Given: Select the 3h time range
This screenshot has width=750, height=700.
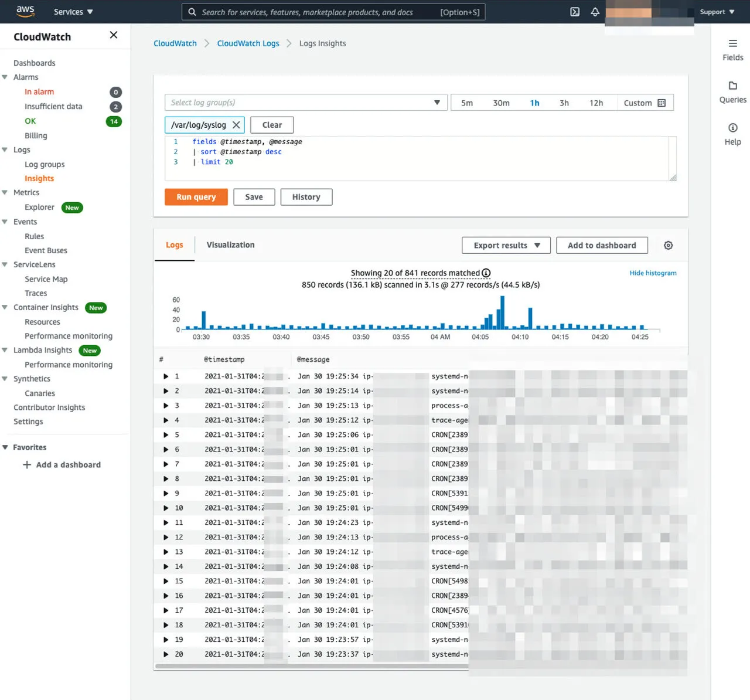Looking at the screenshot, I should [564, 103].
